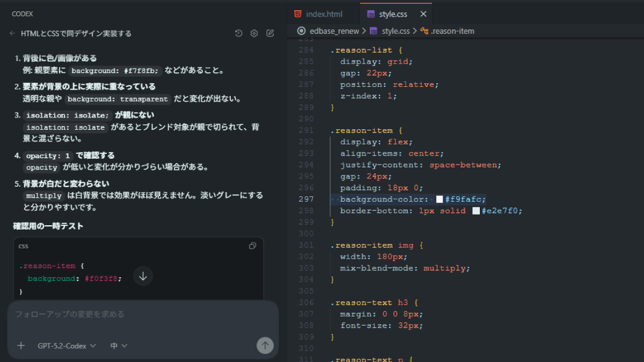644x362 pixels.
Task: Click the plus icon to add context
Action: [x=21, y=346]
